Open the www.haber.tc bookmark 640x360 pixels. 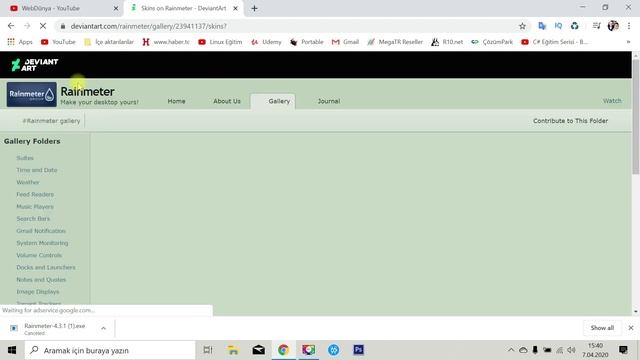166,42
